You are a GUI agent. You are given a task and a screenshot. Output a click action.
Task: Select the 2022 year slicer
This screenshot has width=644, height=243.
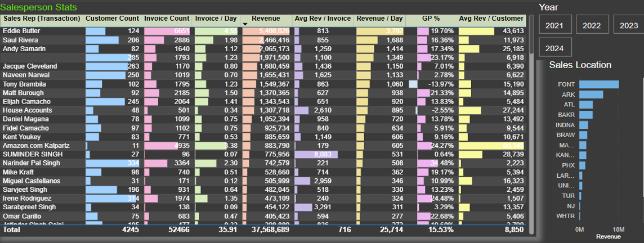pos(592,24)
